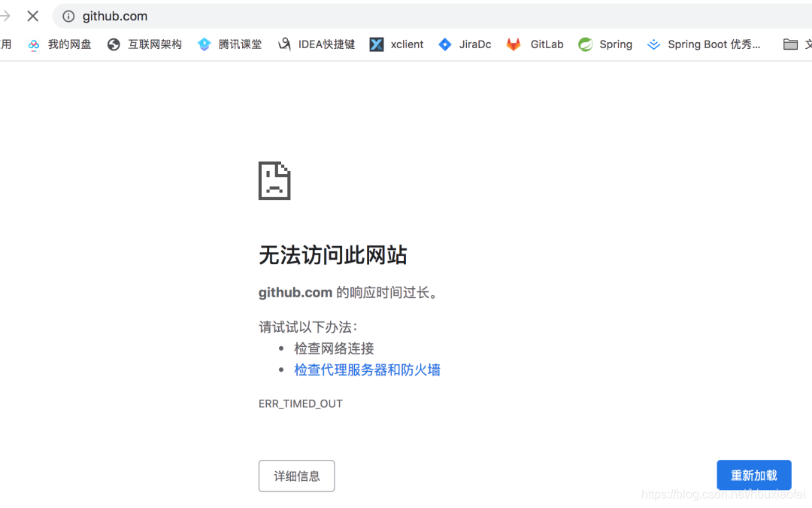This screenshot has width=812, height=508.
Task: Focus the github.com address bar
Action: pyautogui.click(x=432, y=16)
